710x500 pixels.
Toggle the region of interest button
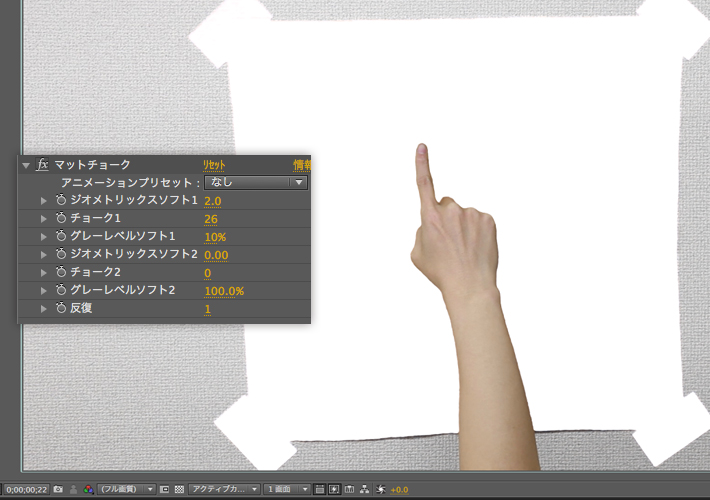[x=165, y=489]
